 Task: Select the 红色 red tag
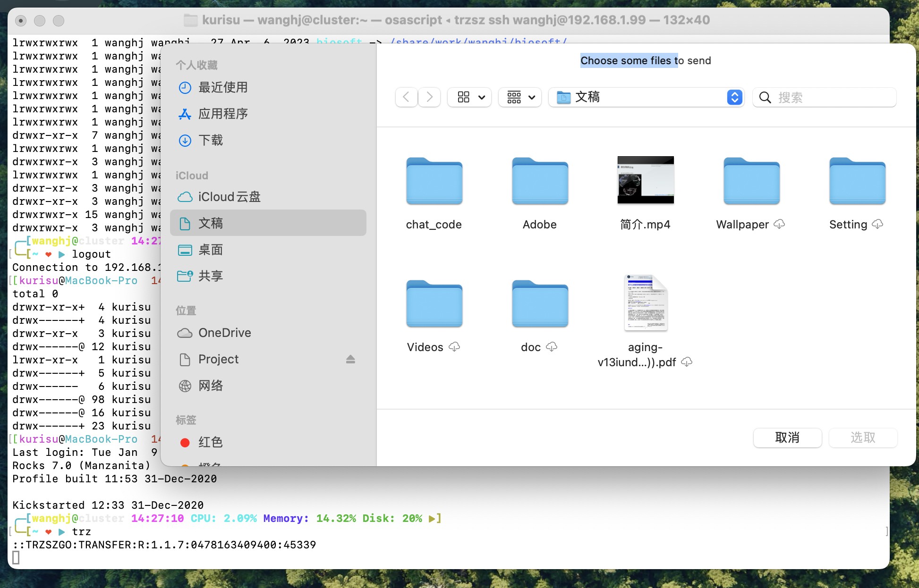268,442
